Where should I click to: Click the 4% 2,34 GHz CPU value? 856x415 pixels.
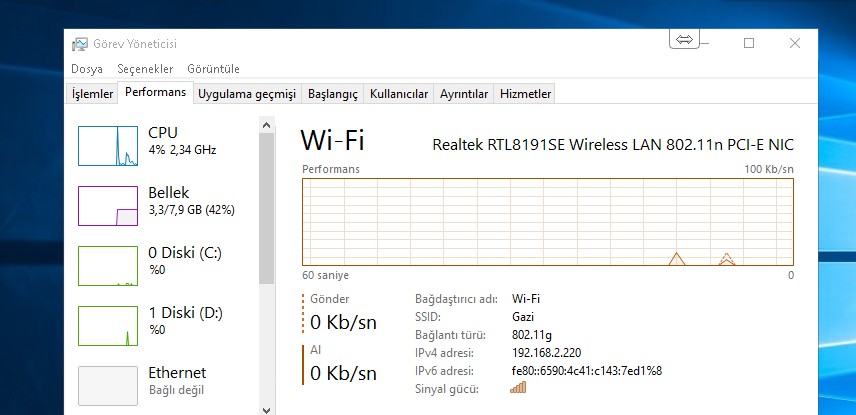182,150
